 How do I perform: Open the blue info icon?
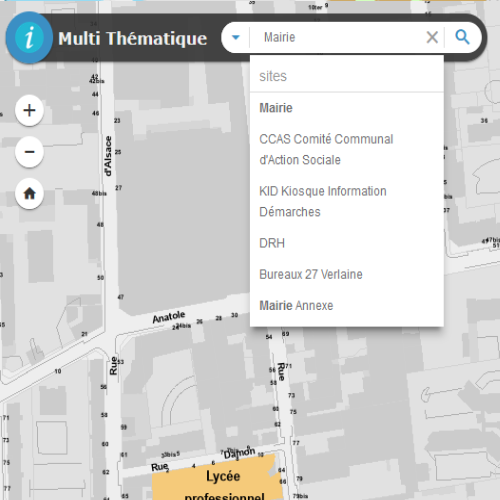tap(29, 38)
